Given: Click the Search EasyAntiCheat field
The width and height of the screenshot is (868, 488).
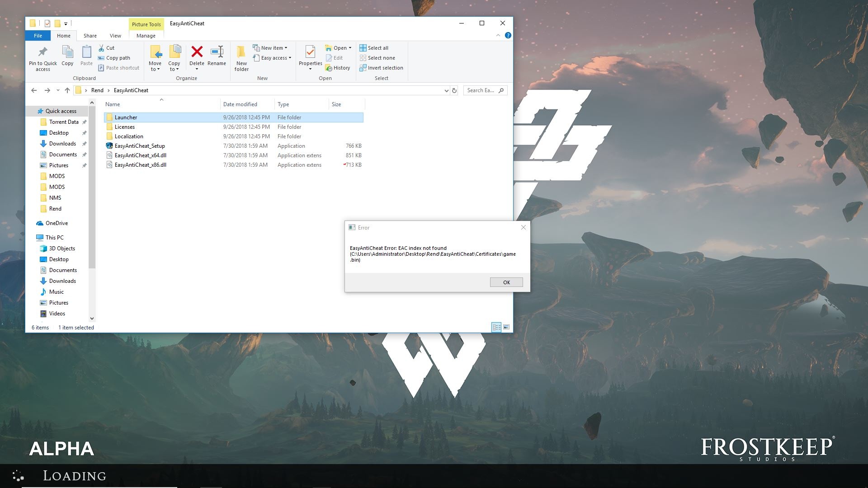Looking at the screenshot, I should click(485, 90).
